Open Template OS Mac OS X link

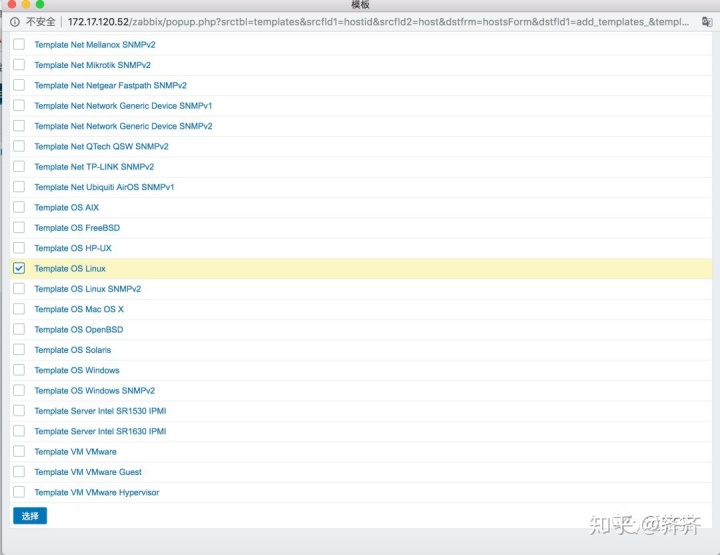click(79, 309)
